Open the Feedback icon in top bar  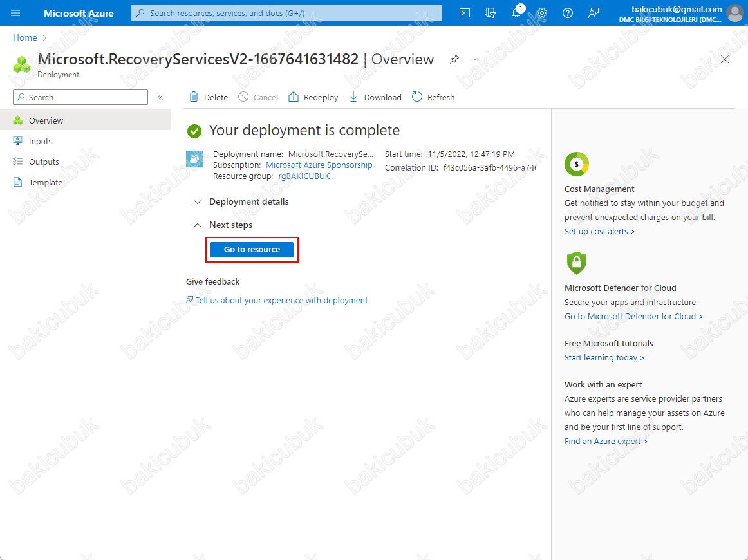[x=594, y=13]
